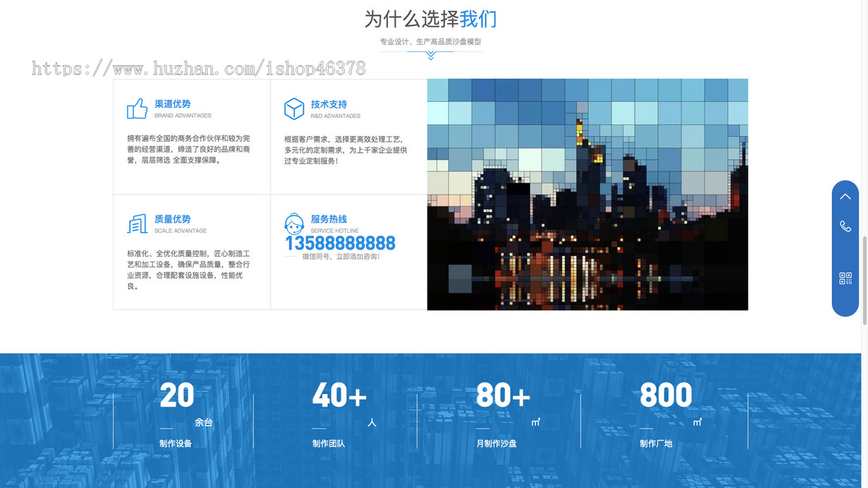Click the 20 余台 statistic number
The image size is (868, 488).
pos(177,395)
